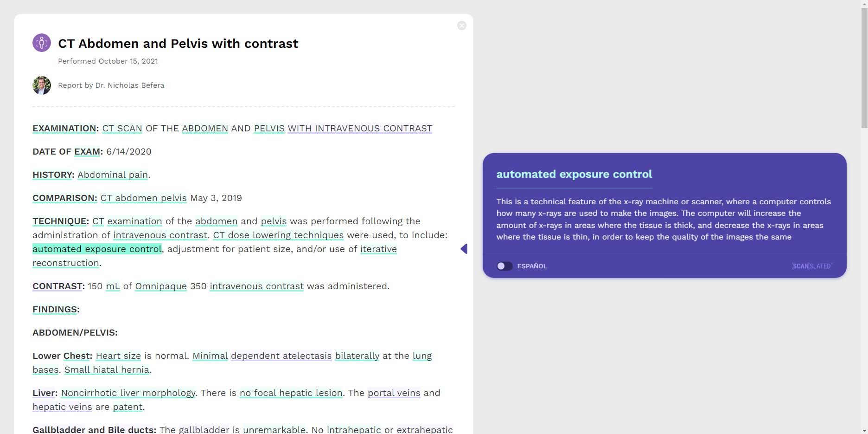The width and height of the screenshot is (868, 434).
Task: Click the 'Omnipaque' term link
Action: click(x=161, y=286)
